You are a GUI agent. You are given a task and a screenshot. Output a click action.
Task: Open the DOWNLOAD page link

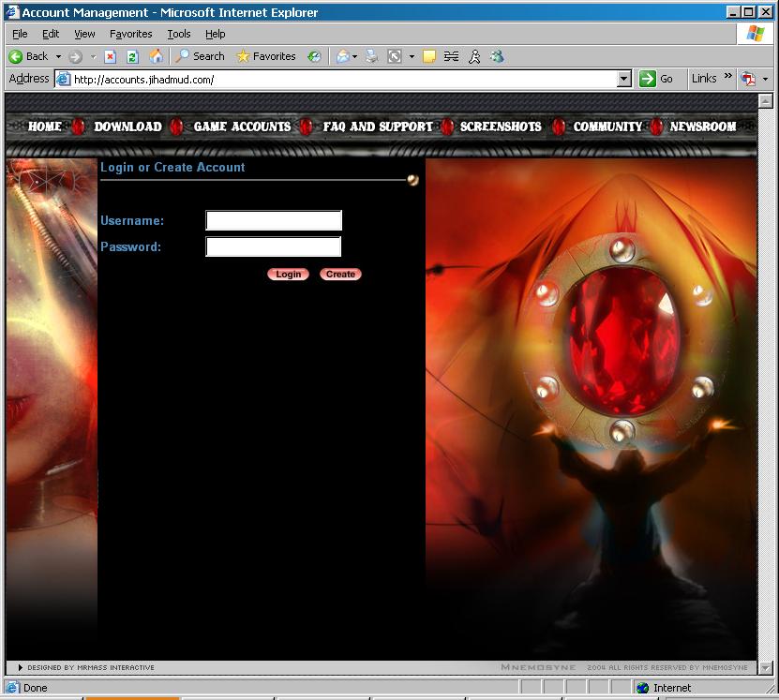[127, 127]
